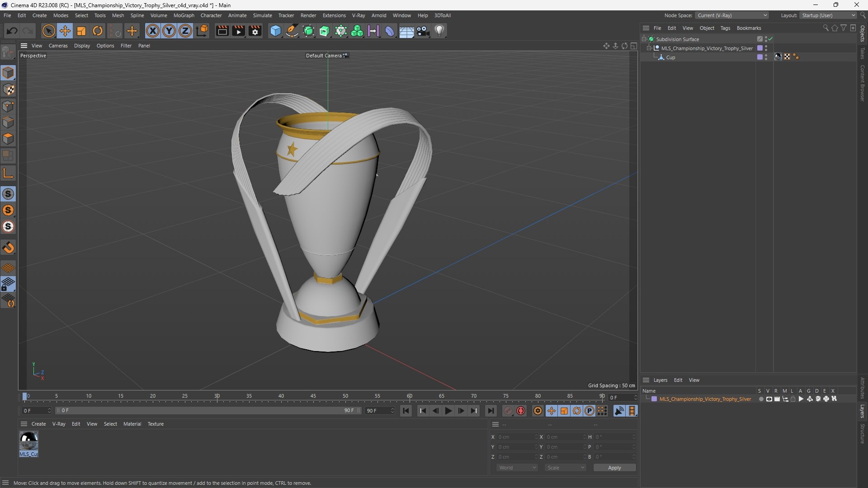Screen dimensions: 868x488
Task: Play the animation forward
Action: [448, 411]
